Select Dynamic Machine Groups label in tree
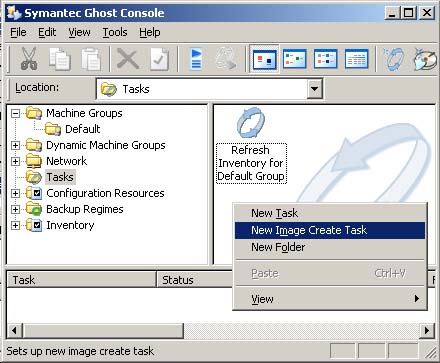This screenshot has height=363, width=440. (106, 145)
